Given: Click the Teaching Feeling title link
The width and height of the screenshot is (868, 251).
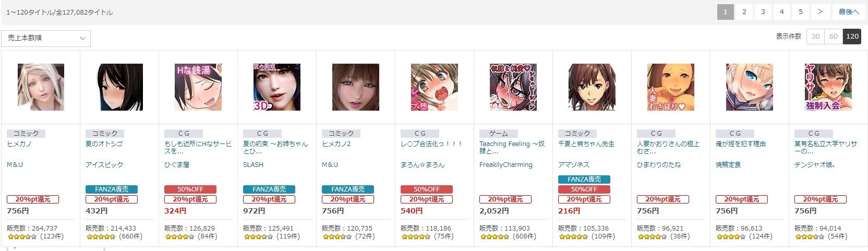Looking at the screenshot, I should (x=512, y=147).
